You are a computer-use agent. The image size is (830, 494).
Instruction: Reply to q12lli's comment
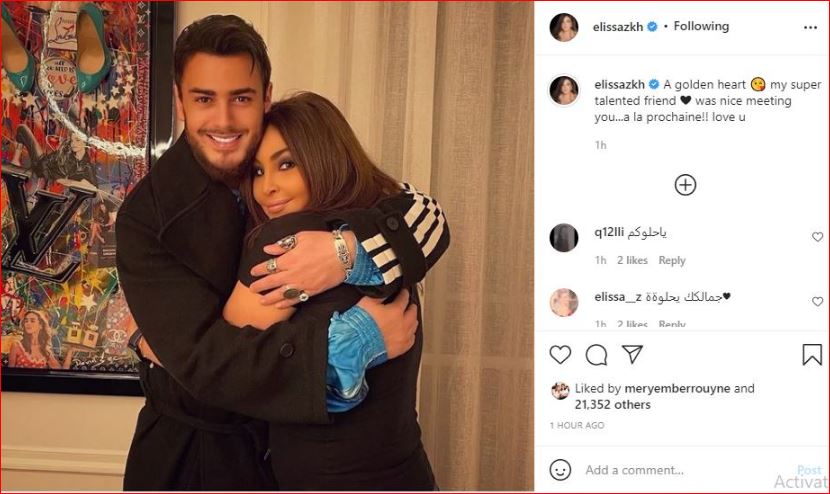tap(672, 260)
